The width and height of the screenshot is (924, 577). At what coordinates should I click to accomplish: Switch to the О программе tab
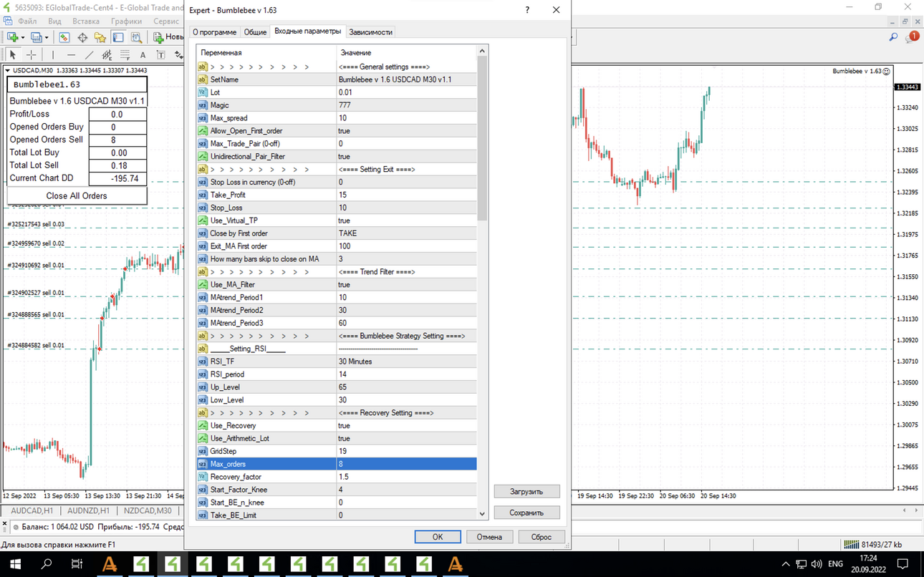pyautogui.click(x=214, y=32)
